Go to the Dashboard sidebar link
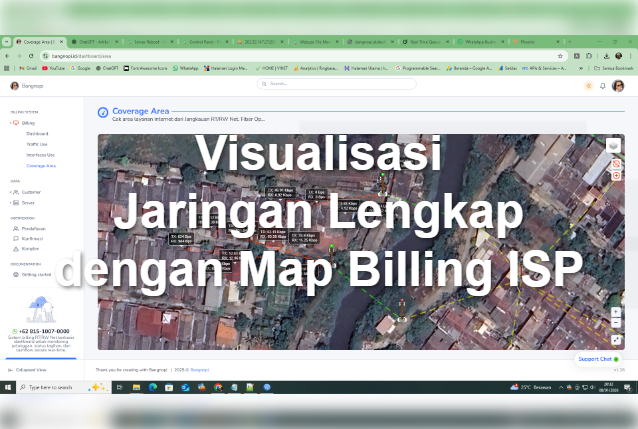The height and width of the screenshot is (429, 638). coord(37,133)
